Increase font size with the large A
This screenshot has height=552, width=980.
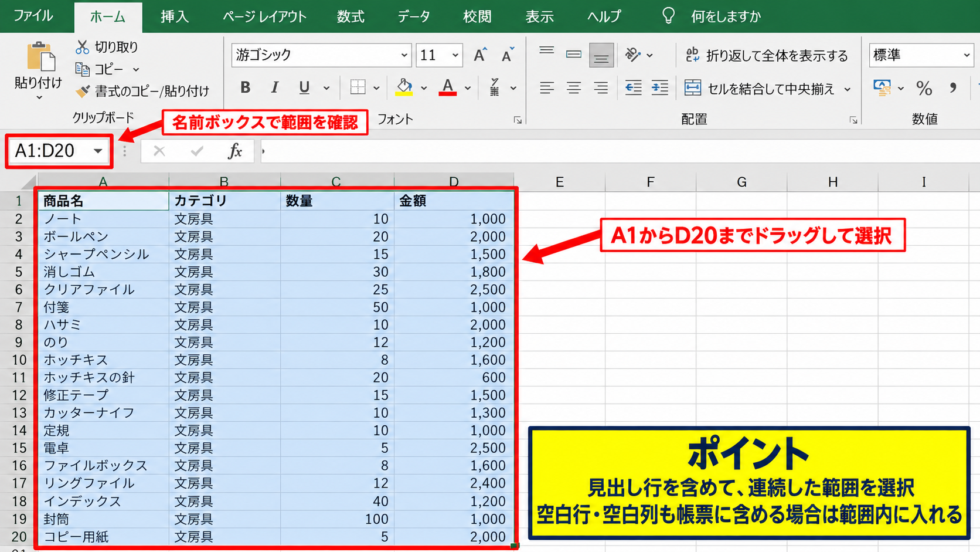point(480,55)
